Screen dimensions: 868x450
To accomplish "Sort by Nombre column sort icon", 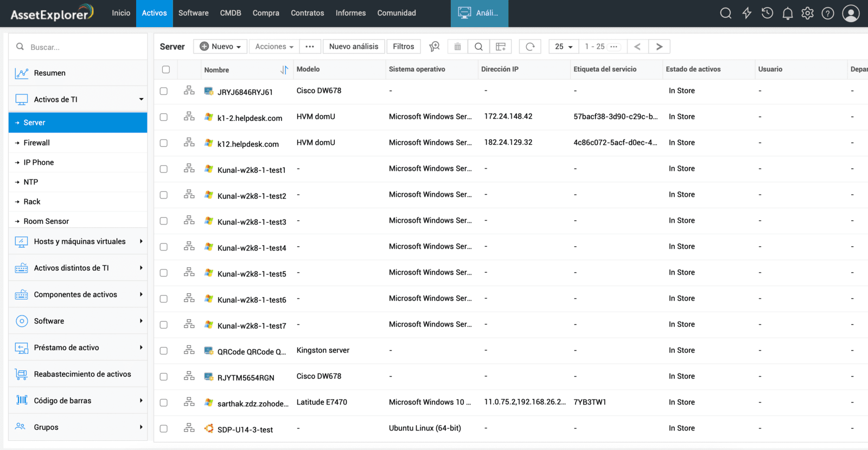I will tap(284, 70).
